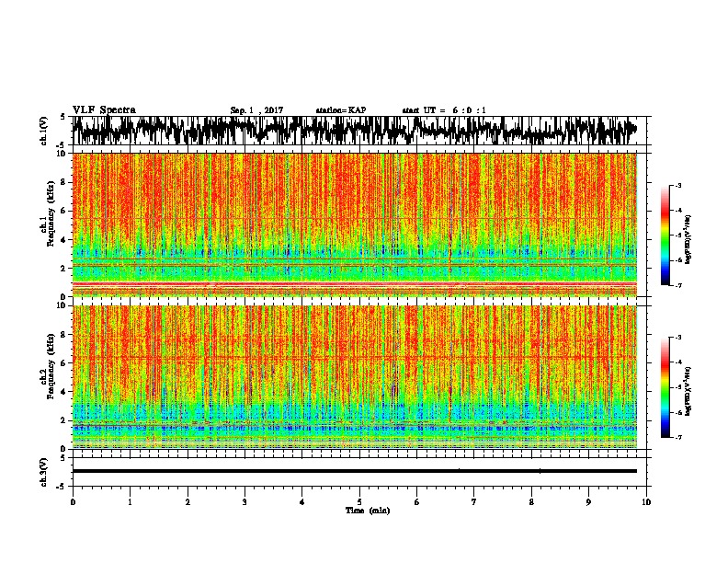Click the time-axis tick label "1"

(130, 502)
